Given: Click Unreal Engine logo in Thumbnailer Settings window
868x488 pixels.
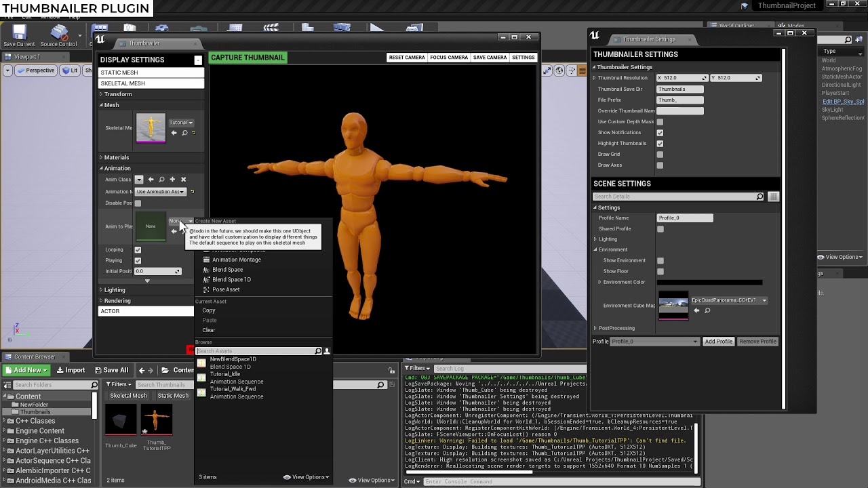Looking at the screenshot, I should click(595, 35).
